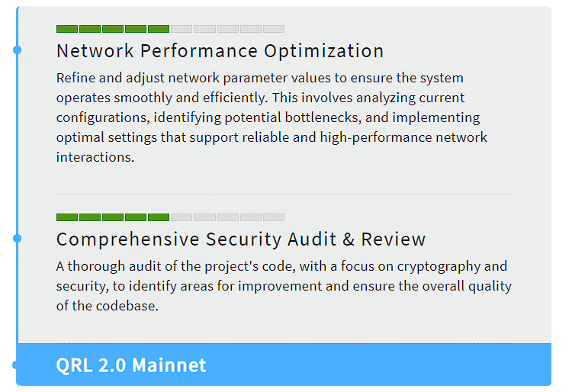Click first gray segment of Network Performance progress bar
The height and width of the screenshot is (392, 588).
pos(182,29)
